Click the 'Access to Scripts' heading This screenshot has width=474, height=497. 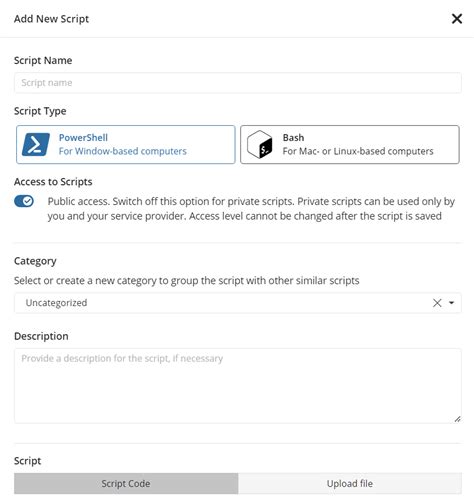point(53,182)
